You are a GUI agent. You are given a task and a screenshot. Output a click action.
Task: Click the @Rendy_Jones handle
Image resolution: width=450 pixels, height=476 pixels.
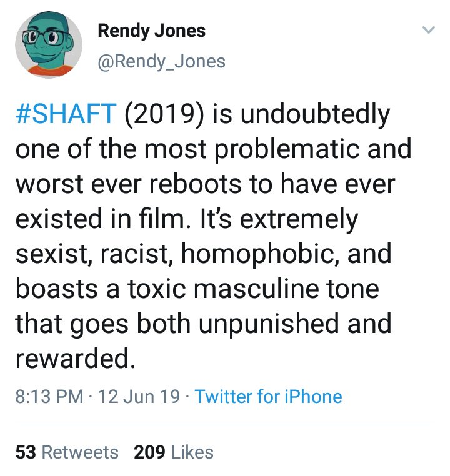point(161,61)
